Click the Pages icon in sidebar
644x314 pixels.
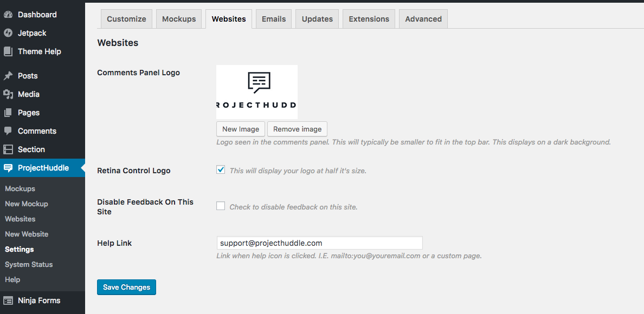[x=8, y=113]
